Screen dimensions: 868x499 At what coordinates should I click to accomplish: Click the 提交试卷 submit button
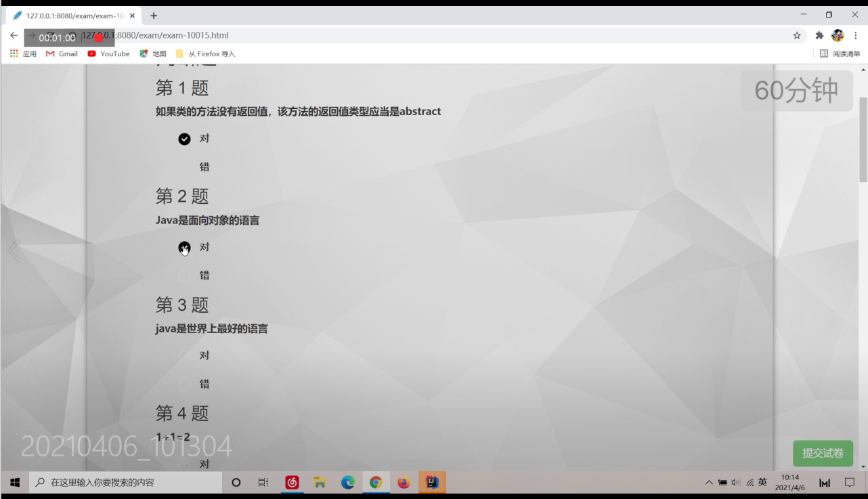823,454
